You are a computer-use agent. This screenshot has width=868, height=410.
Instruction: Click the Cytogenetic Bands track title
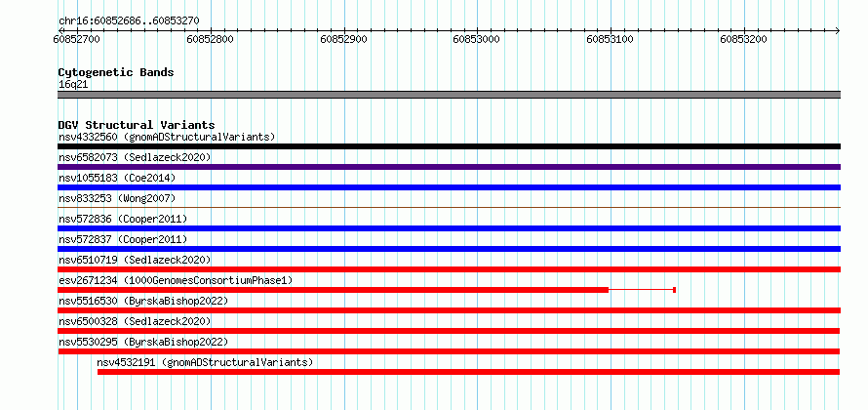point(116,72)
